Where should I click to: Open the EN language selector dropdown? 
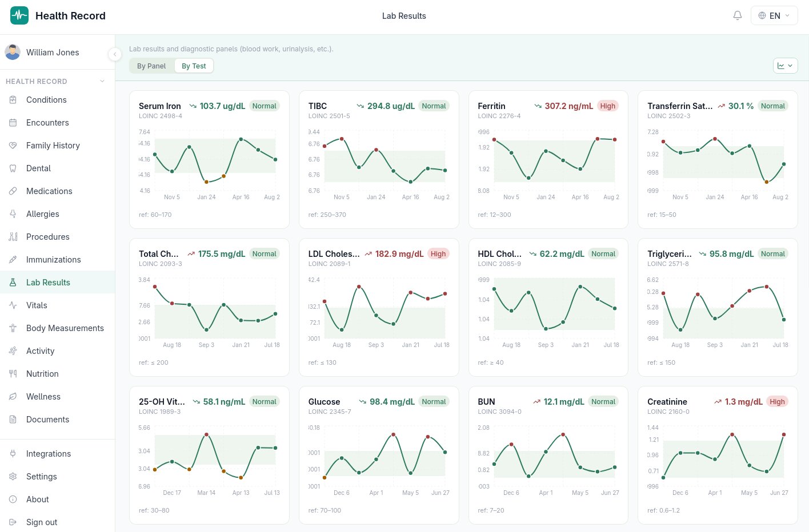click(774, 15)
